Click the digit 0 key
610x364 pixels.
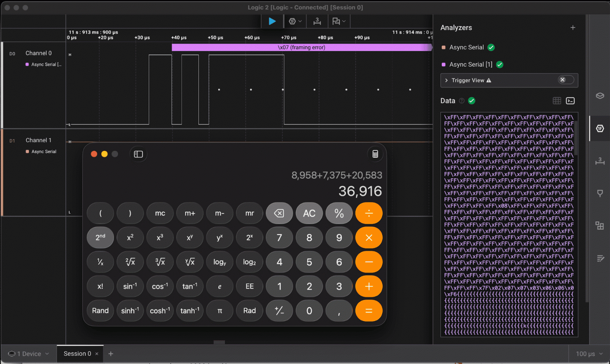309,310
